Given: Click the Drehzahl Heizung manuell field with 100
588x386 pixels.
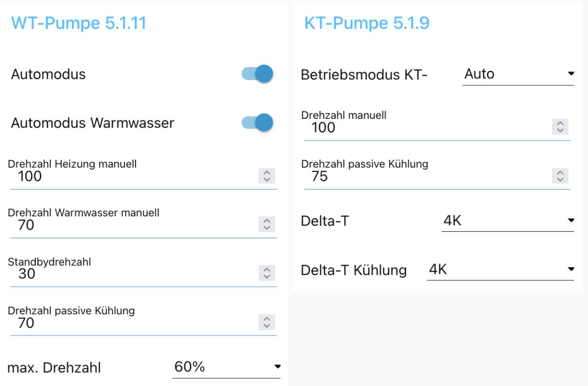Looking at the screenshot, I should [x=143, y=176].
